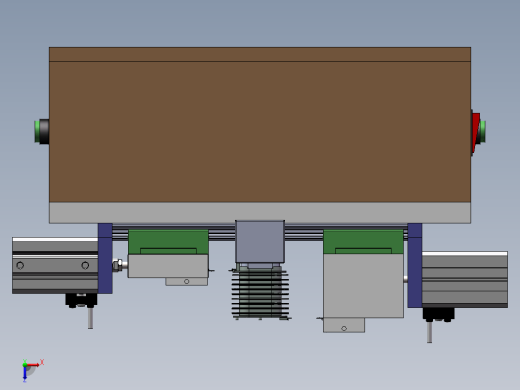
Task: Select the green knob on box's left side
Action: (x=37, y=132)
